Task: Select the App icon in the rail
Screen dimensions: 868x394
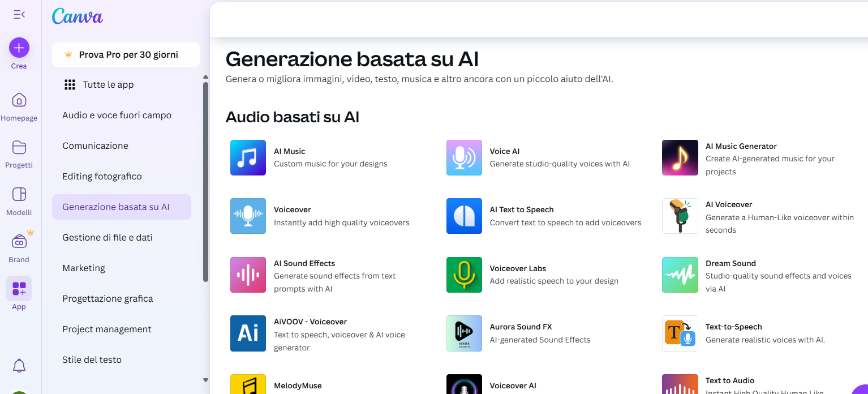Action: [19, 289]
